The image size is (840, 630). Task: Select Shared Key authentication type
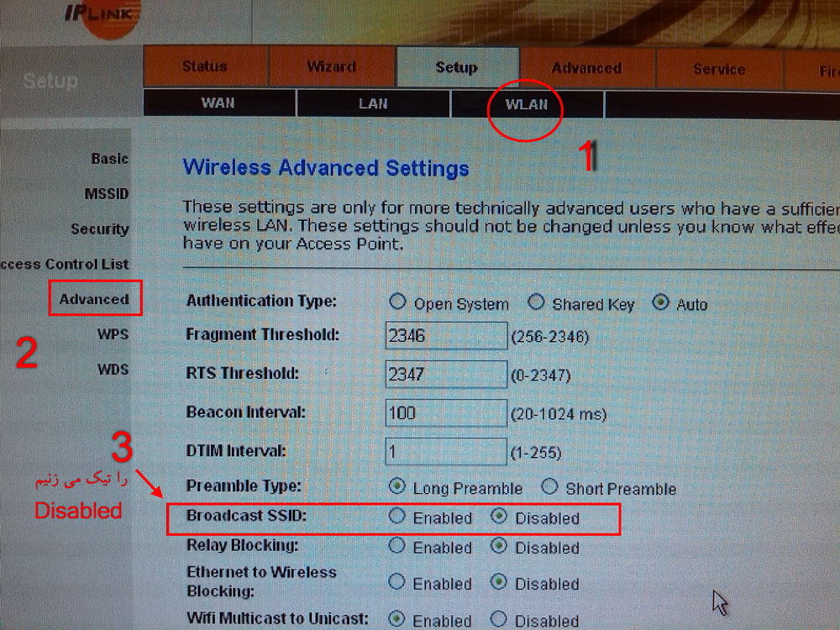click(536, 302)
